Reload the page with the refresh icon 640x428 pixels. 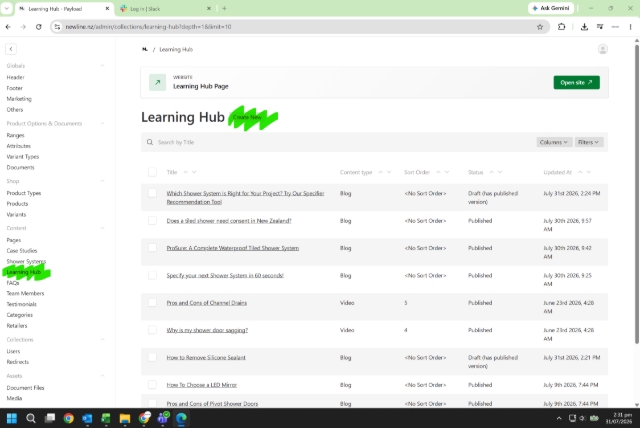[x=38, y=27]
